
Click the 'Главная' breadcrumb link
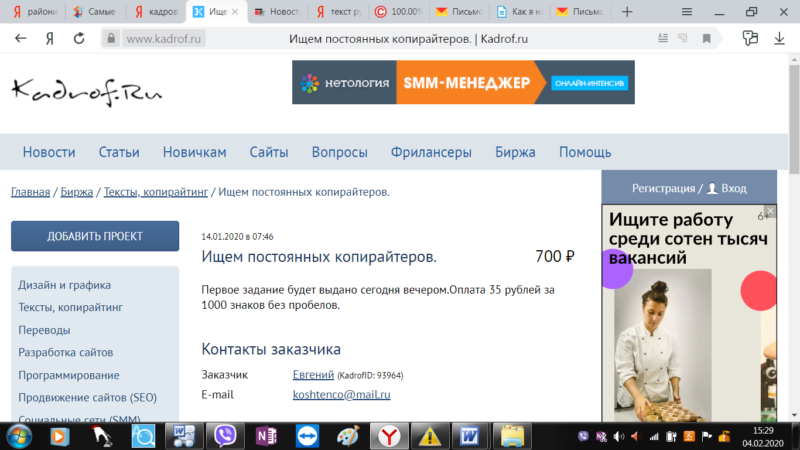(x=31, y=192)
